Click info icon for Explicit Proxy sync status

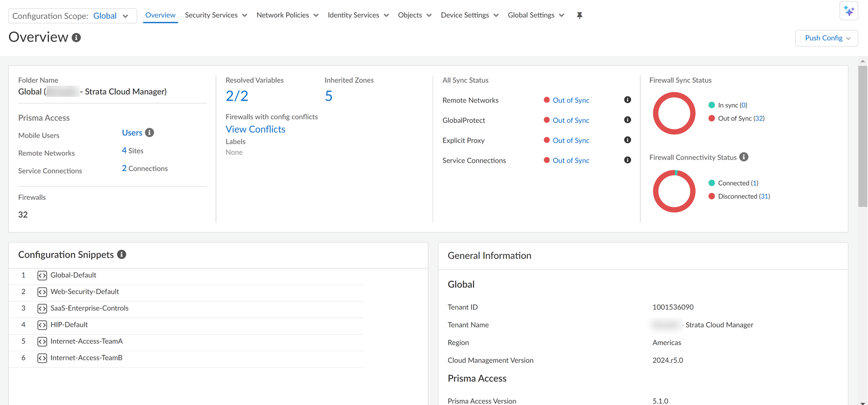[627, 140]
